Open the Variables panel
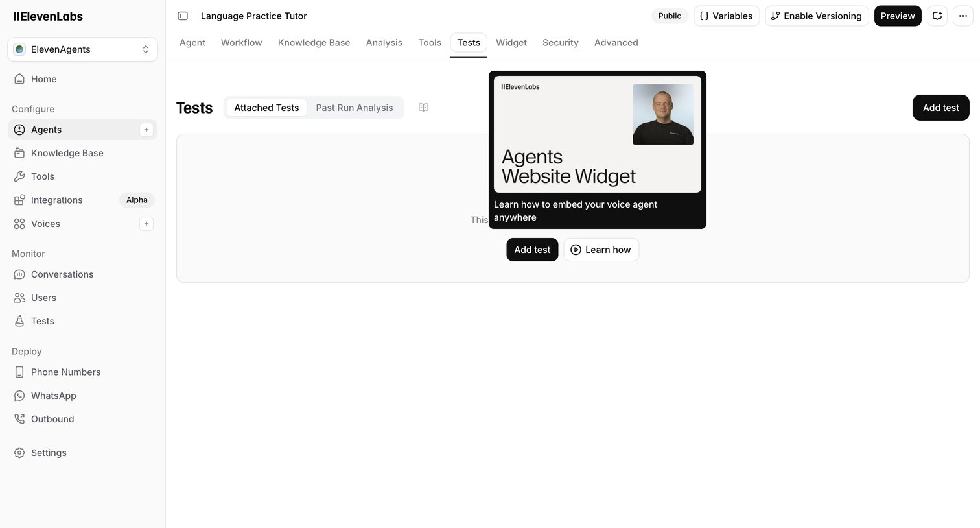980x528 pixels. point(727,16)
